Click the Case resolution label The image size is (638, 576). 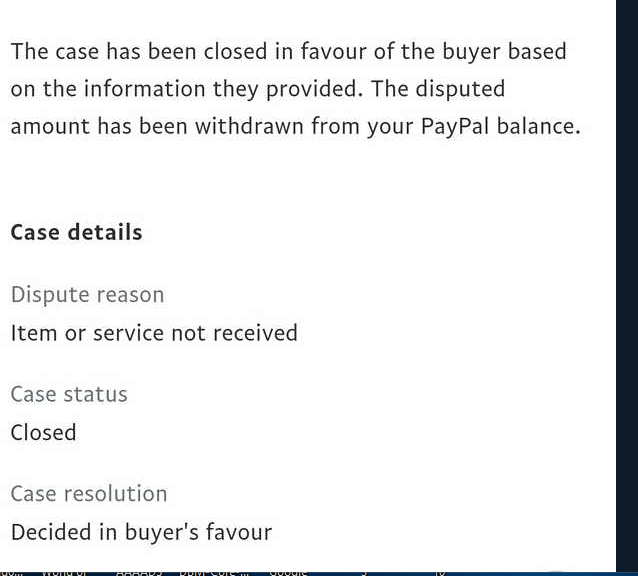[x=89, y=493]
